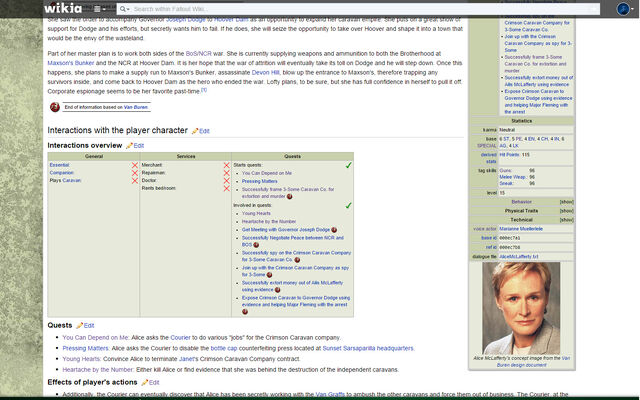640x400 pixels.
Task: Open the Van Graffs link
Action: (x=330, y=394)
